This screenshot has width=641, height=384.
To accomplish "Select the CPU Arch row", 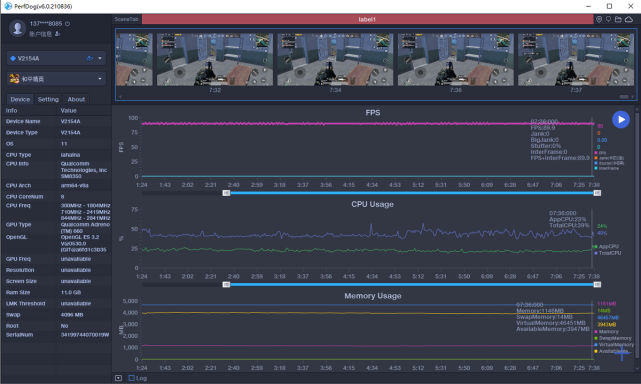I will click(x=56, y=186).
